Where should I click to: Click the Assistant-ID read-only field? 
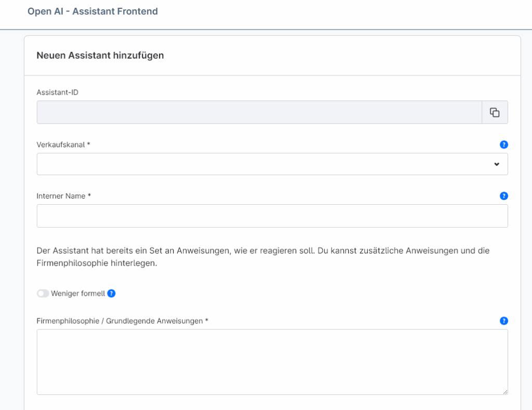(259, 112)
